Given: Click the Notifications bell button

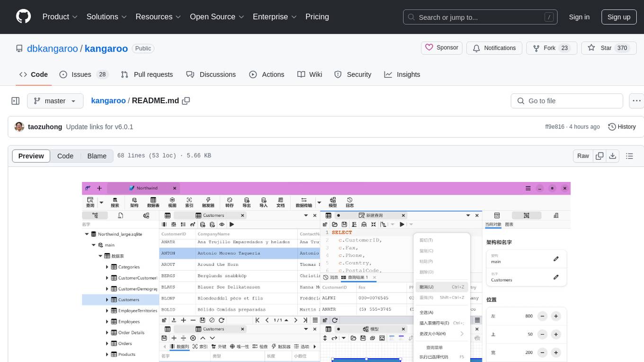Looking at the screenshot, I should pos(494,48).
